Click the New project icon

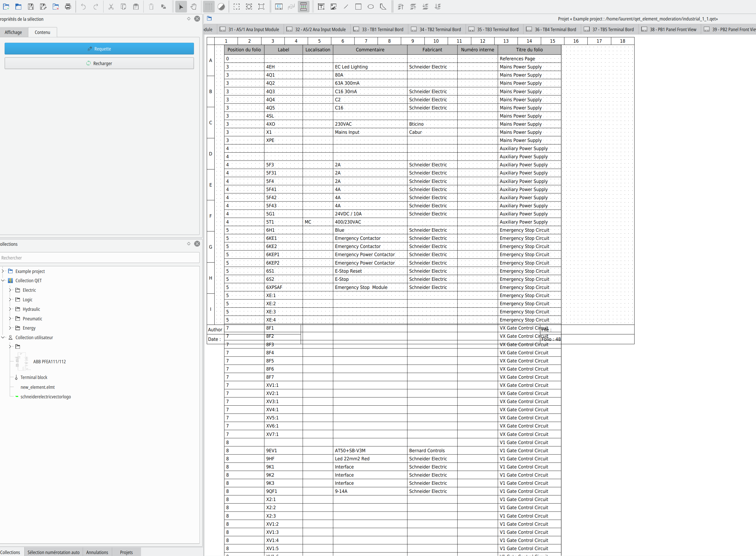[6, 6]
